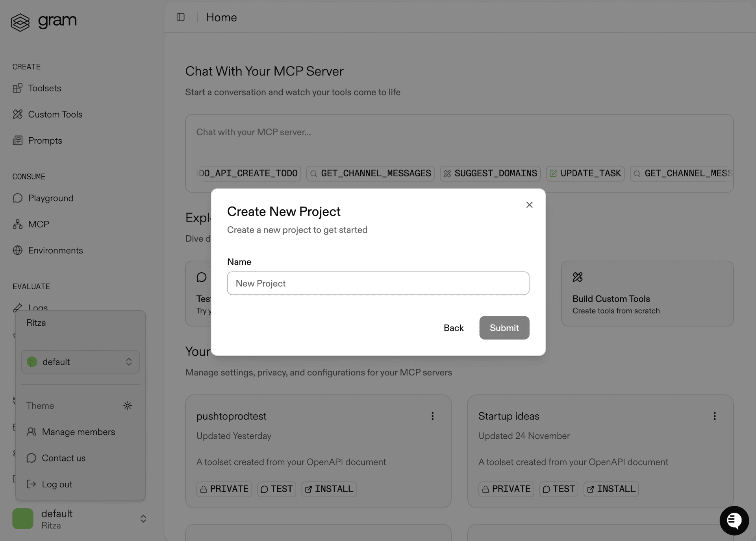Toggle the theme with the sun icon
The height and width of the screenshot is (541, 756).
tap(127, 406)
